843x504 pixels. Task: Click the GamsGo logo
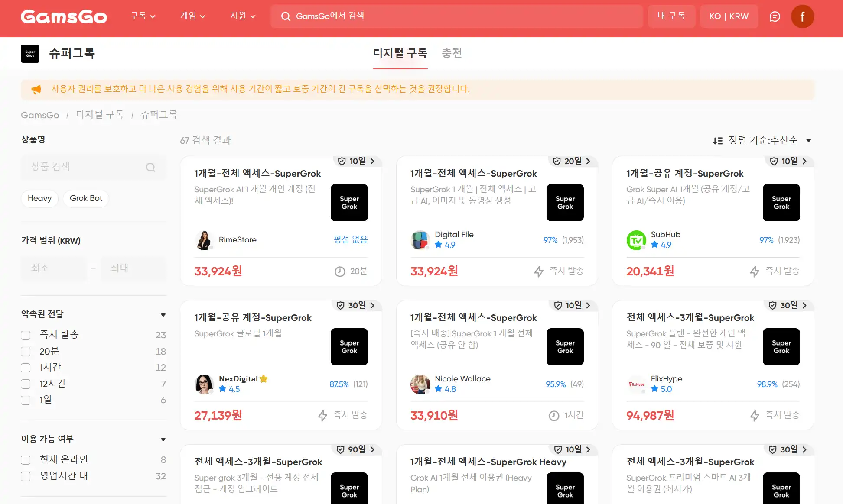[x=64, y=16]
